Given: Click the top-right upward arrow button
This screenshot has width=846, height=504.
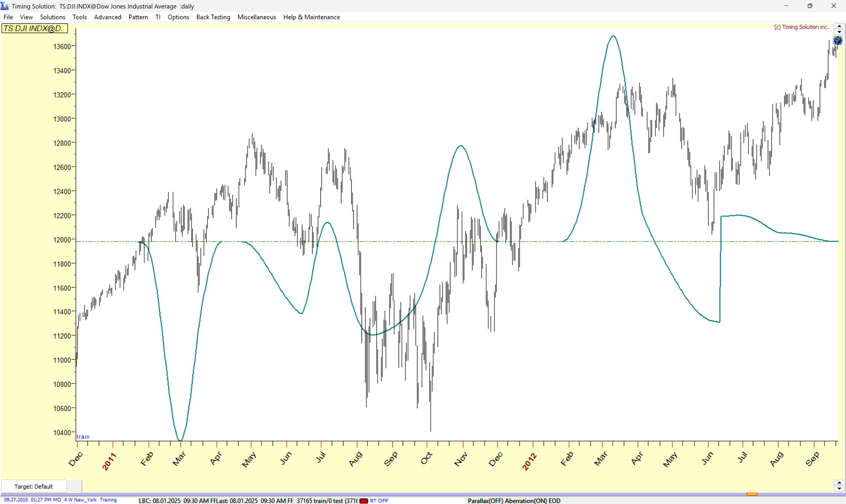Looking at the screenshot, I should coord(839,26).
